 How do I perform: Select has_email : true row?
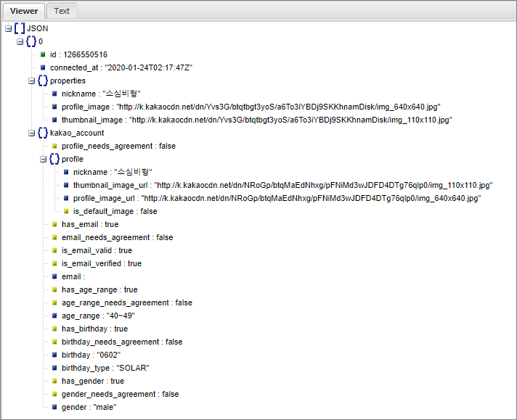(90, 225)
